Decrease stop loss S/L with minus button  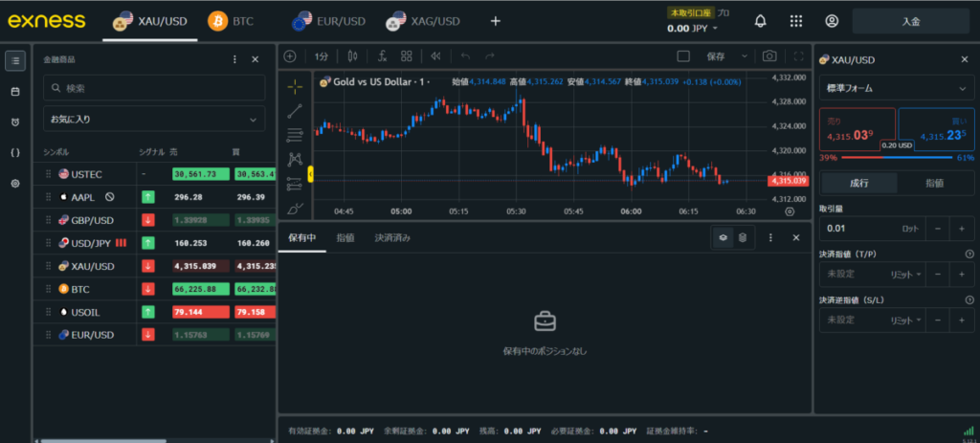[938, 320]
